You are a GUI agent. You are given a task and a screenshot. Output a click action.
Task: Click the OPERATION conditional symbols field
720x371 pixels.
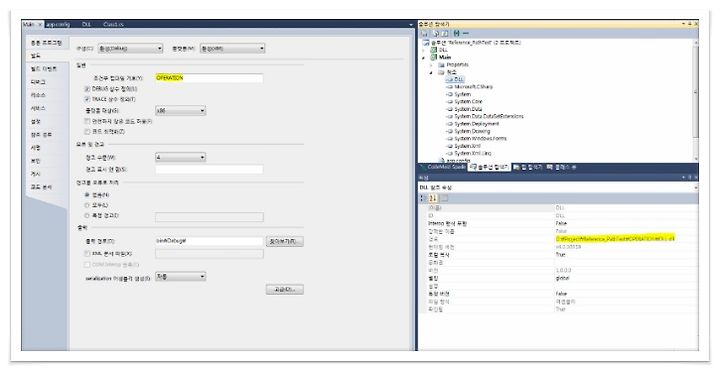(209, 79)
